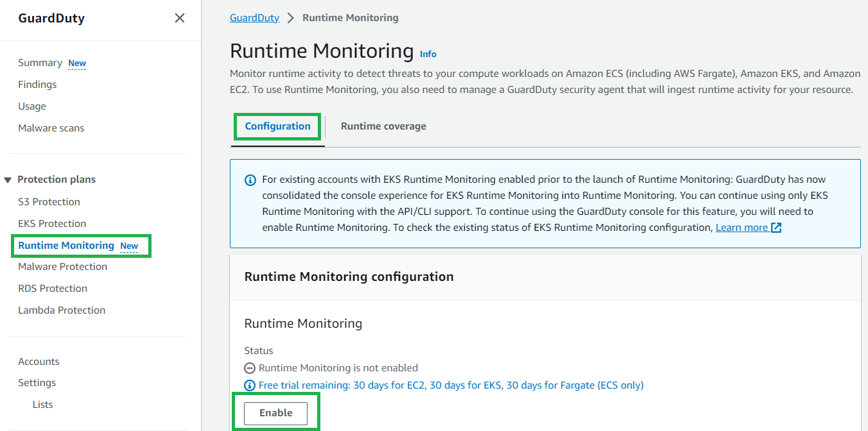Open EKS Protection settings

pos(52,223)
